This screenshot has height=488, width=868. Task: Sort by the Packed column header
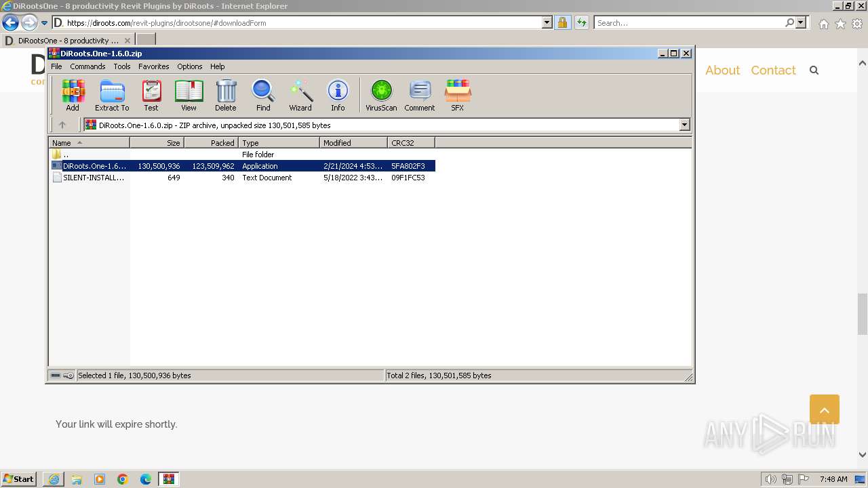point(211,143)
